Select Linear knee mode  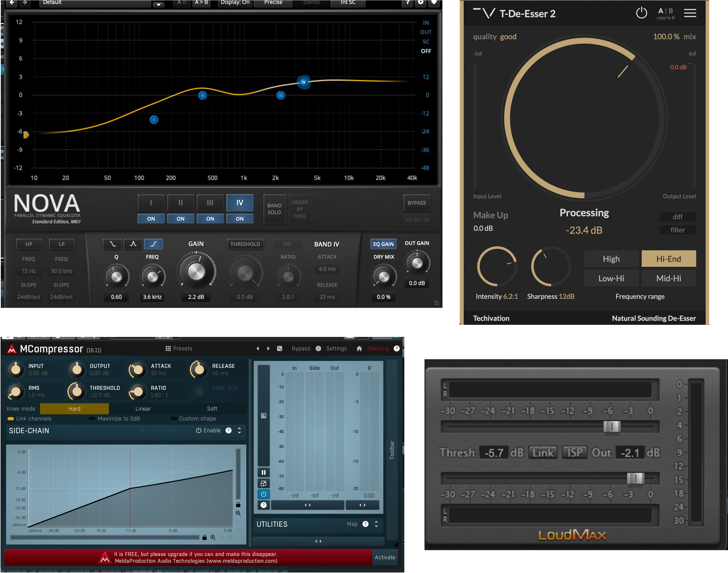click(143, 409)
